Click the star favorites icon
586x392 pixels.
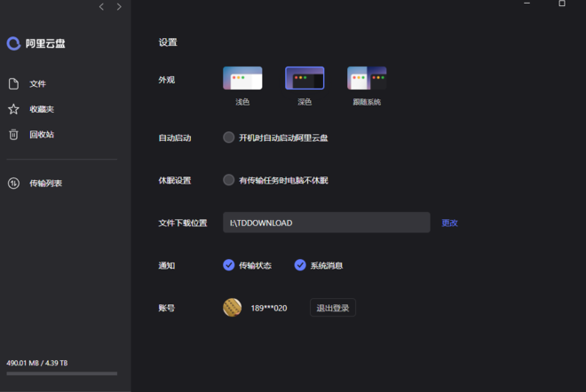tap(13, 109)
